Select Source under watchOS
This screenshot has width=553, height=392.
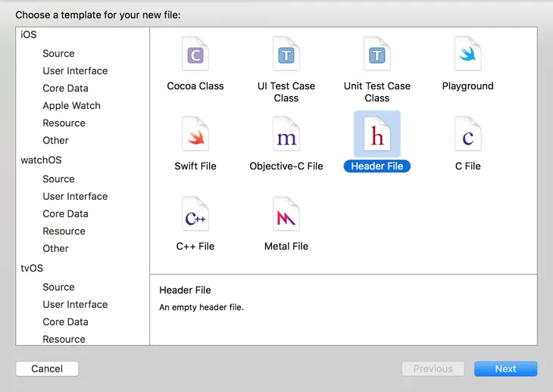[58, 179]
